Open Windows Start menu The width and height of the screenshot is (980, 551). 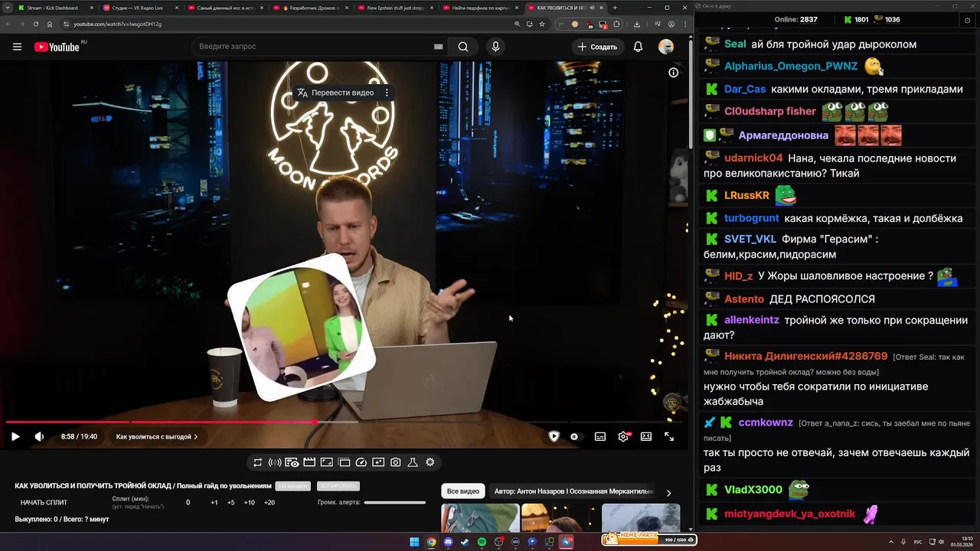coord(414,542)
